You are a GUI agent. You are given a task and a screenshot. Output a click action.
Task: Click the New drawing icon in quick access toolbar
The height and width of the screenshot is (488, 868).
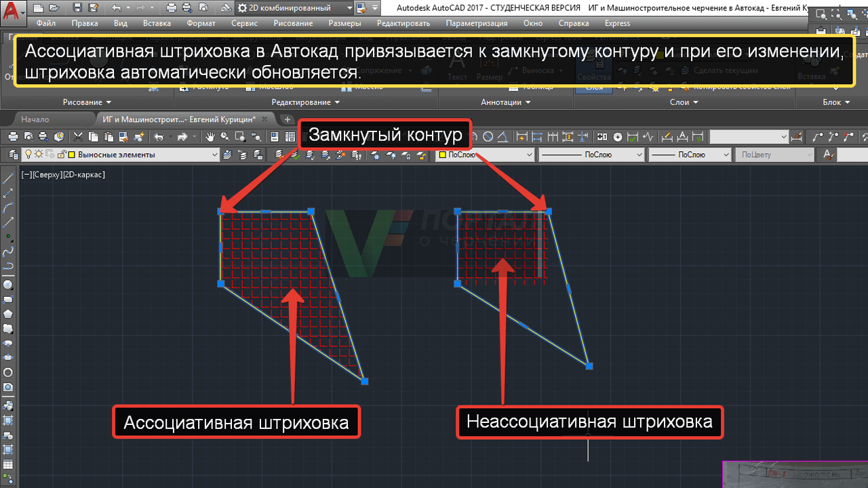pyautogui.click(x=37, y=8)
